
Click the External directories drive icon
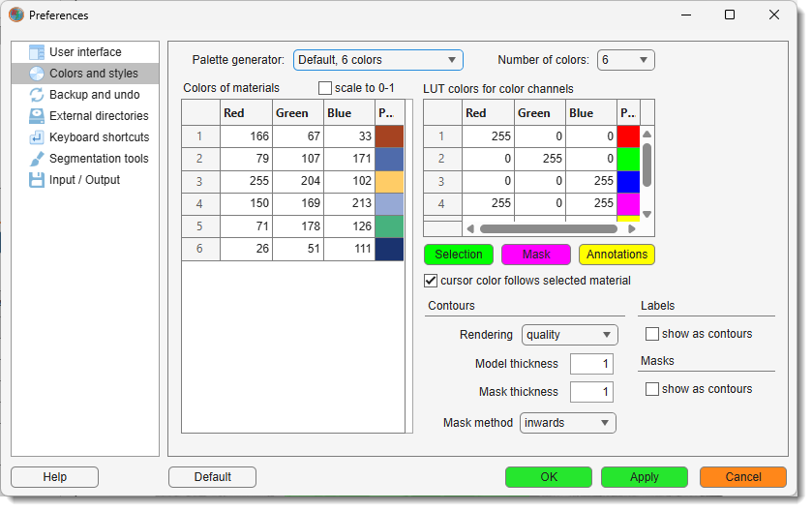(36, 116)
